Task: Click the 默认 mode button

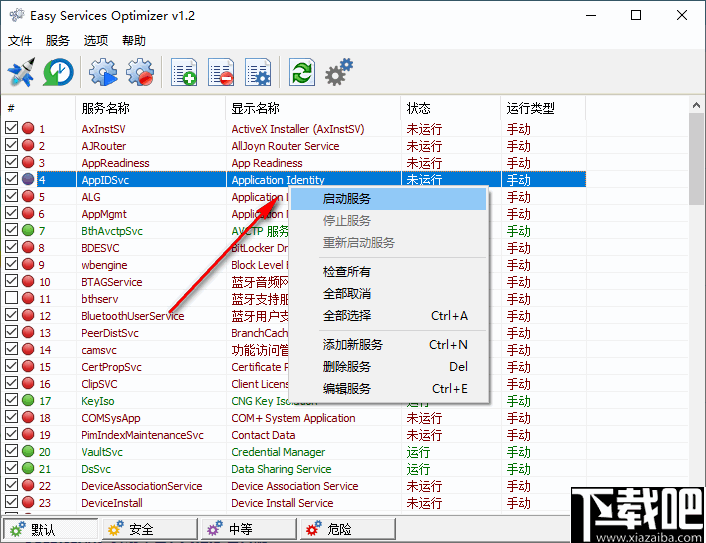Action: 50,529
